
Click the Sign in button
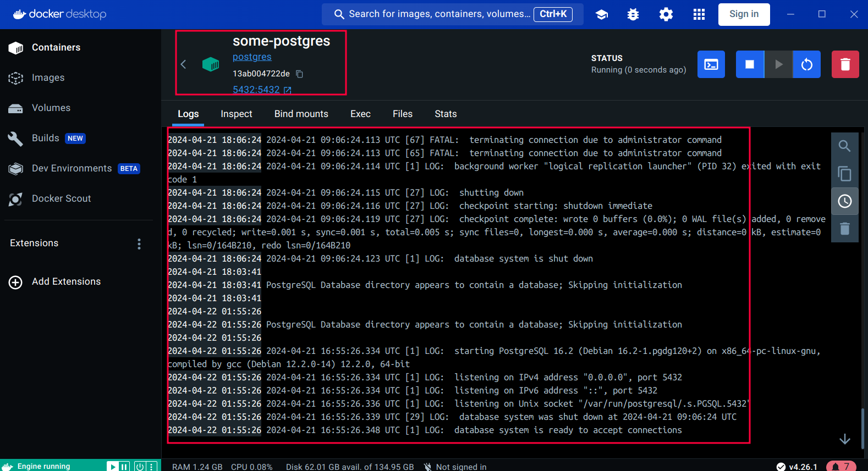(x=744, y=14)
